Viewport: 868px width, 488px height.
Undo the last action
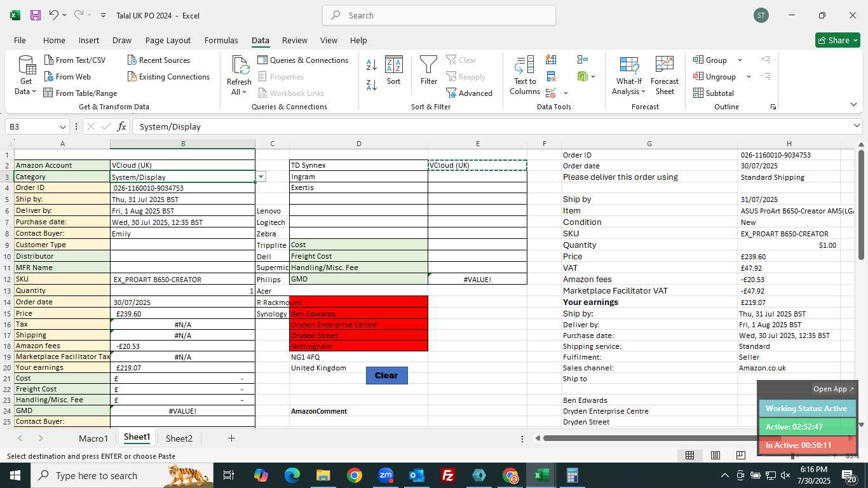pos(54,15)
